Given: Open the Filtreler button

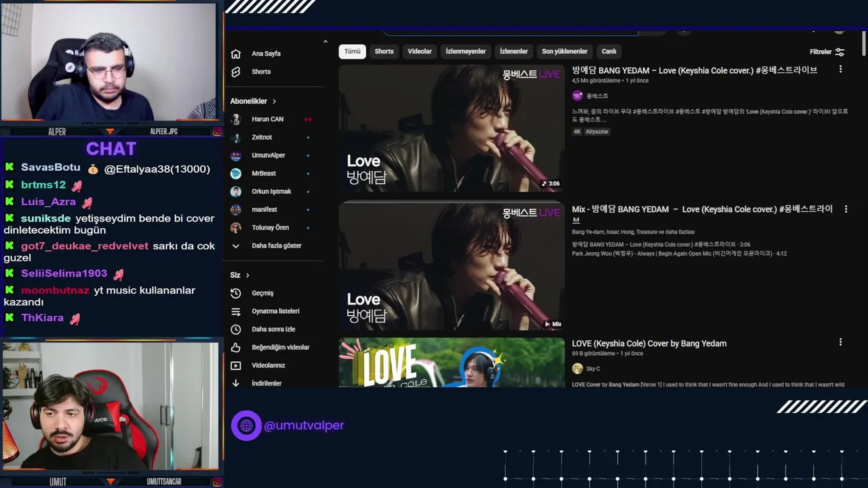Looking at the screenshot, I should coord(827,52).
